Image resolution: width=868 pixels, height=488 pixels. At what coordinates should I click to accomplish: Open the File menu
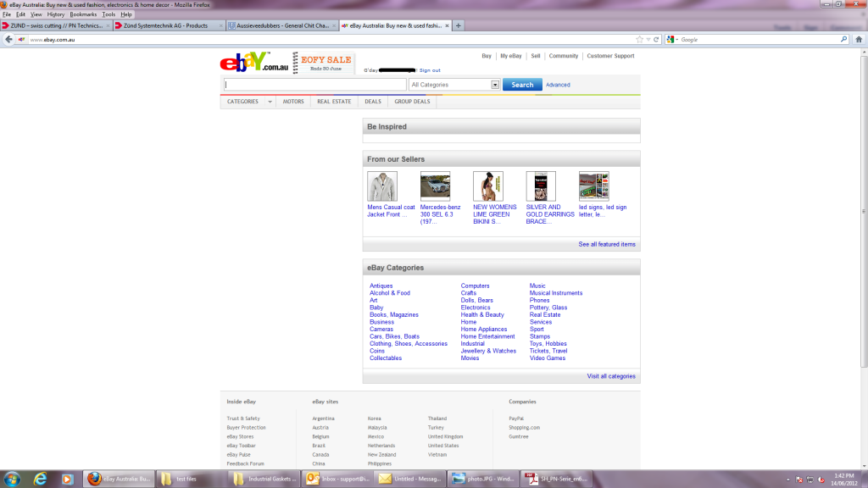click(x=7, y=14)
